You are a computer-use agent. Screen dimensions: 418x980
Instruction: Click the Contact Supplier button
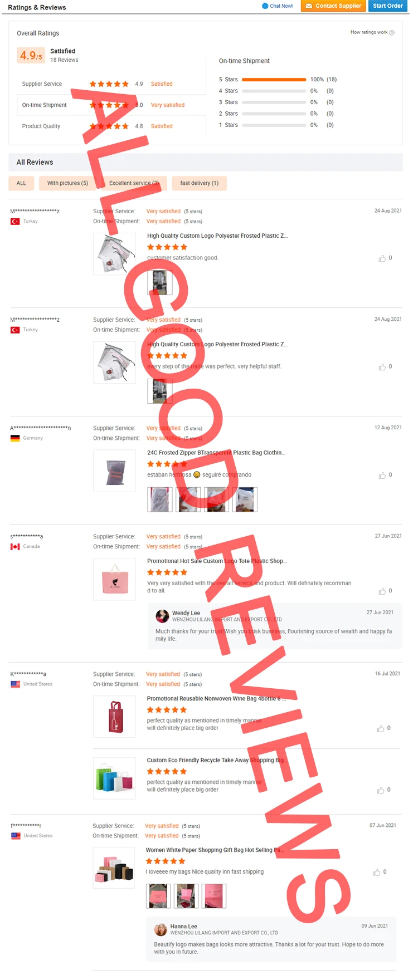point(333,6)
